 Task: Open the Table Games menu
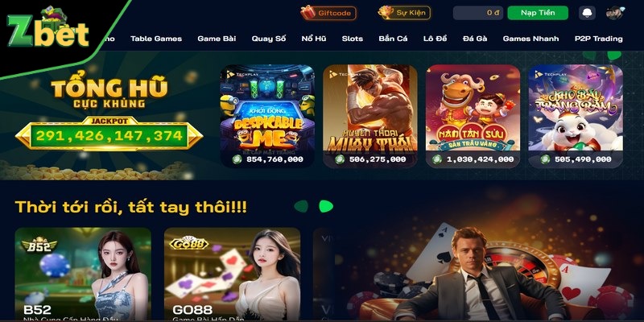pos(156,39)
